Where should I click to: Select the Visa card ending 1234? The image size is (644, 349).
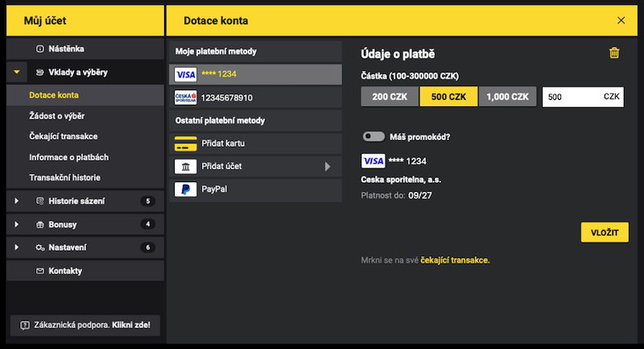pyautogui.click(x=255, y=74)
